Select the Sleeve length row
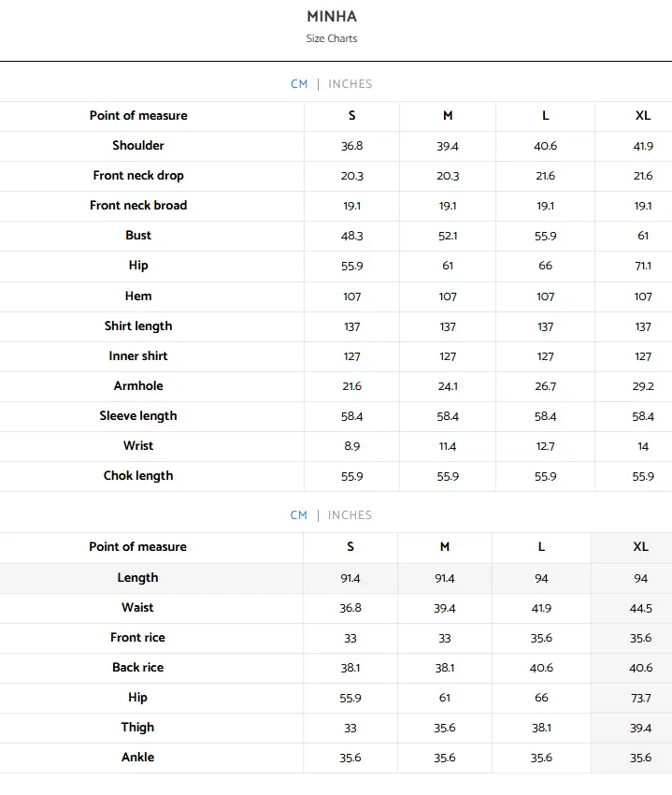The image size is (672, 795). point(138,415)
